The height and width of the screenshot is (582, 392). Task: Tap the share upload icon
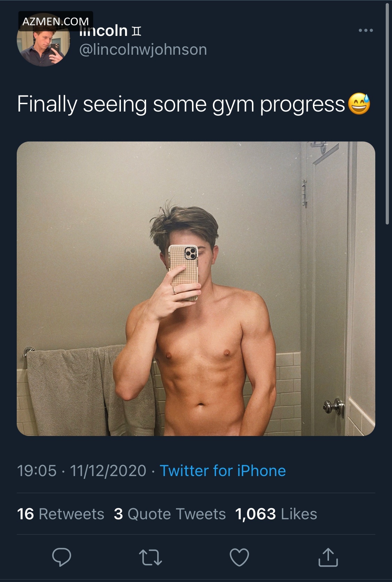pos(328,557)
